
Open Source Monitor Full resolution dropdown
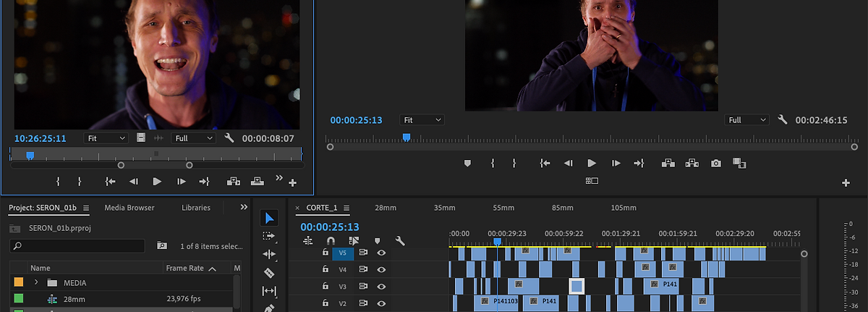point(193,138)
